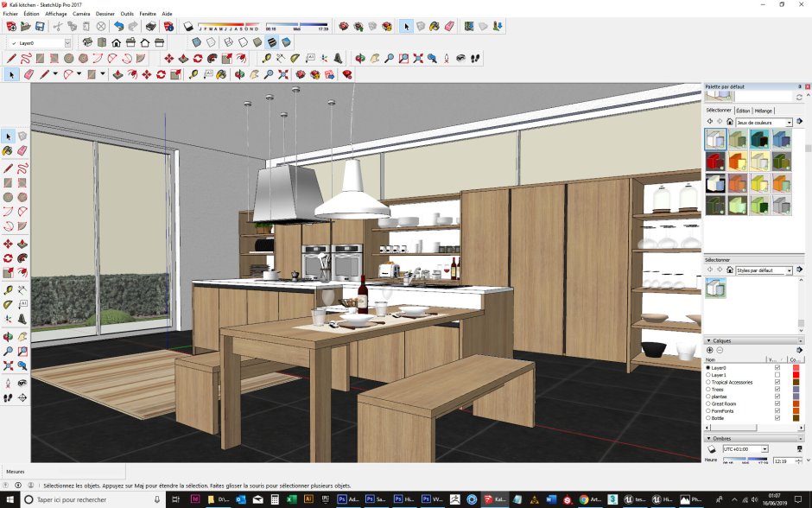The height and width of the screenshot is (508, 812).
Task: Open the Calques details arrow menu
Action: click(x=799, y=350)
